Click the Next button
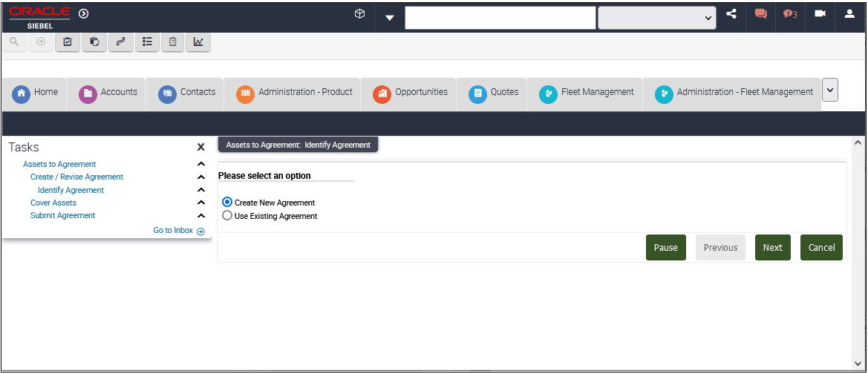The height and width of the screenshot is (374, 868). [772, 247]
